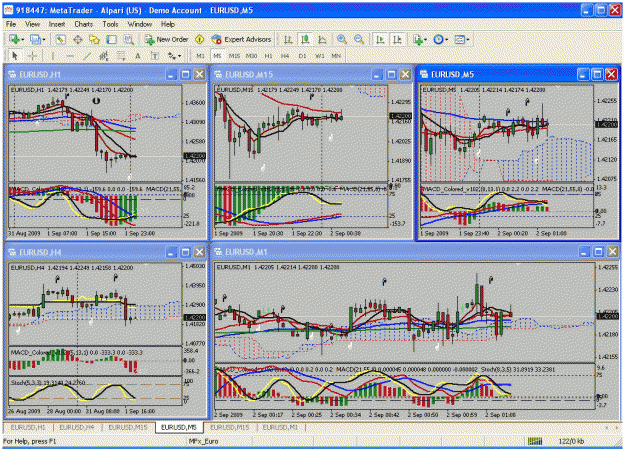Screen dimensions: 625x449
Task: Switch chart to line chart mode
Action: point(322,39)
